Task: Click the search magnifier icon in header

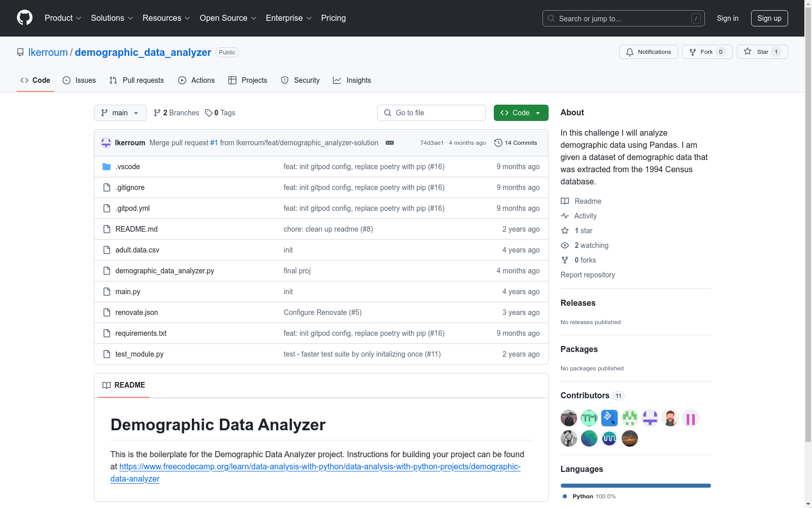Action: coord(551,18)
